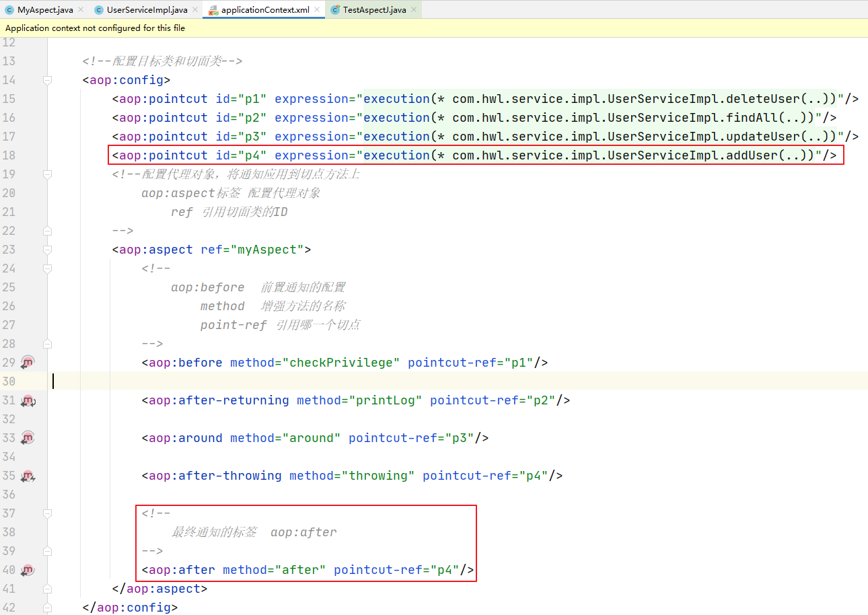
Task: Click pointcut-ref value "p4" on line 40
Action: coord(445,570)
